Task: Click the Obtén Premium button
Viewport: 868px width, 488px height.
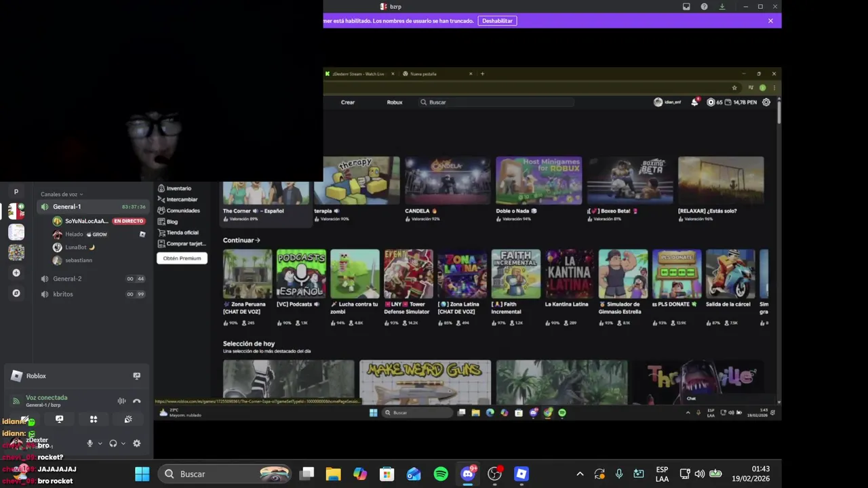Action: tap(182, 258)
